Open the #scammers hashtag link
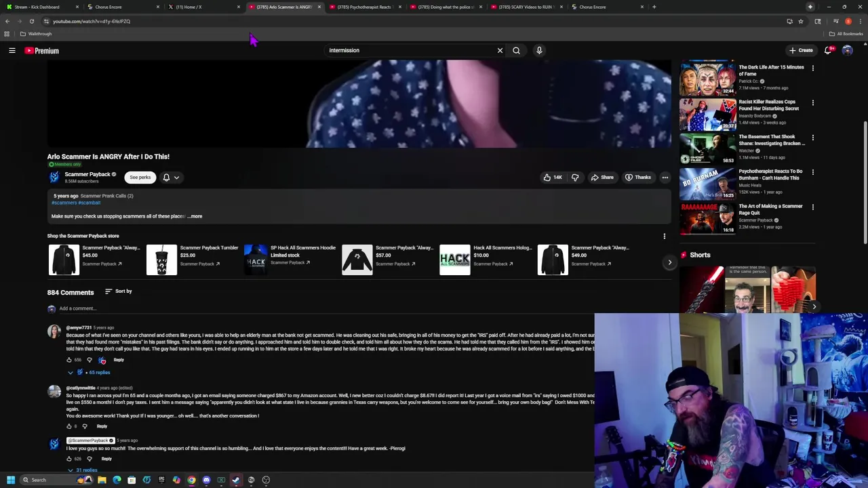 click(x=64, y=203)
